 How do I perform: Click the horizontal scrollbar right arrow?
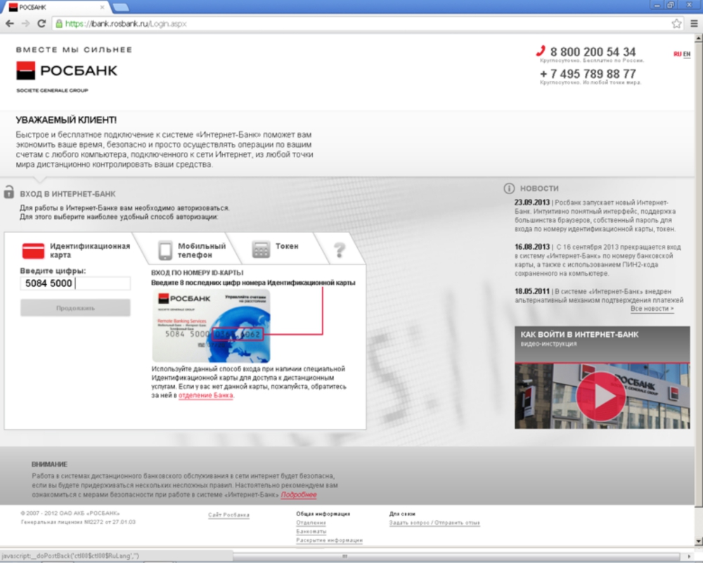point(689,556)
